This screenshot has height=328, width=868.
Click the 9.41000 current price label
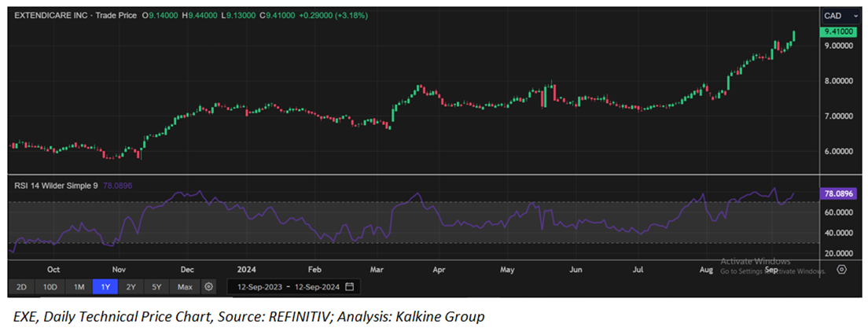pyautogui.click(x=837, y=33)
